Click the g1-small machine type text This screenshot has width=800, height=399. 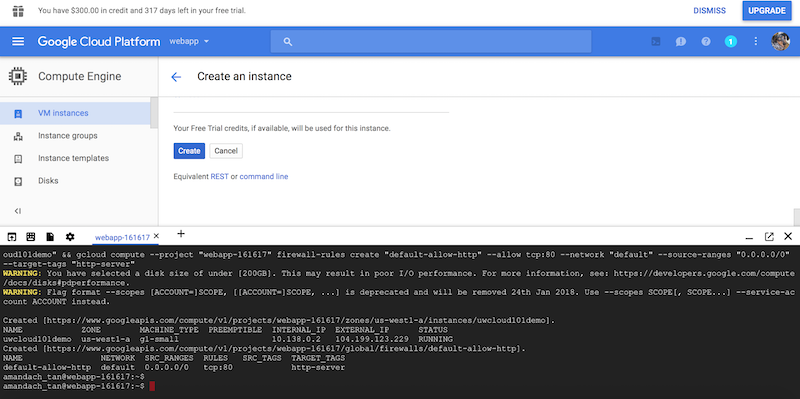click(159, 339)
